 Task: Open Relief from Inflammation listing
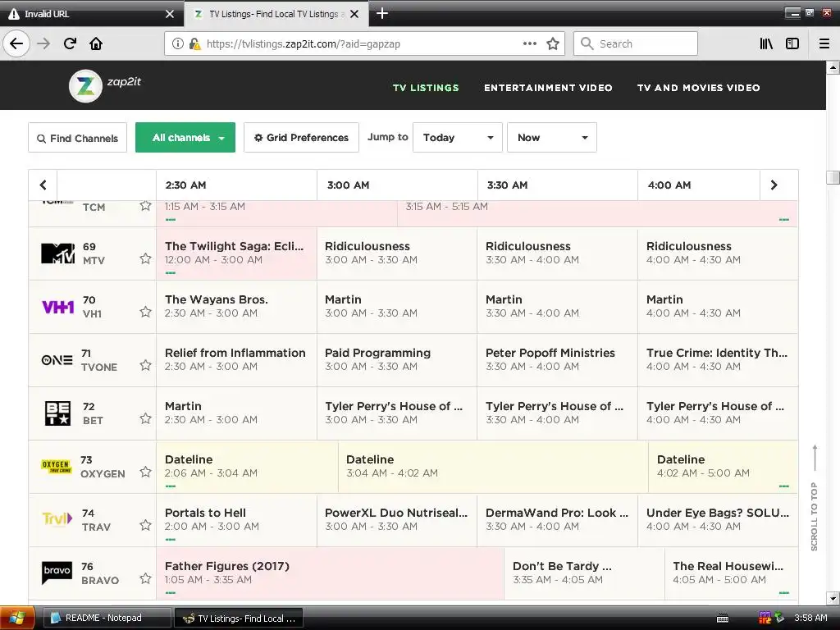tap(236, 360)
